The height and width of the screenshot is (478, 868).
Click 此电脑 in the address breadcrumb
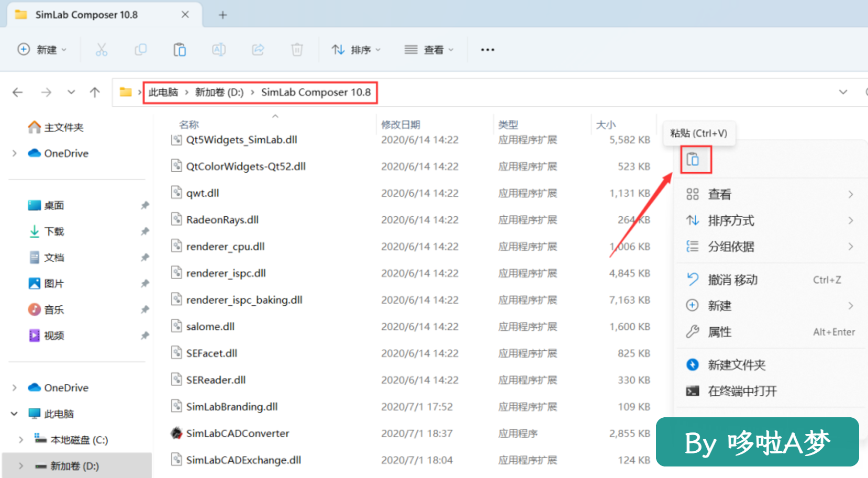163,93
